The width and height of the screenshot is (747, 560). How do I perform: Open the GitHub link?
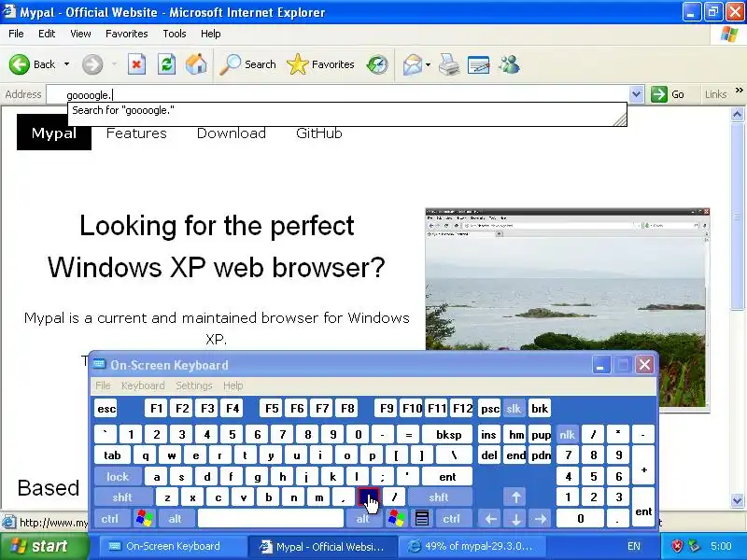click(318, 133)
